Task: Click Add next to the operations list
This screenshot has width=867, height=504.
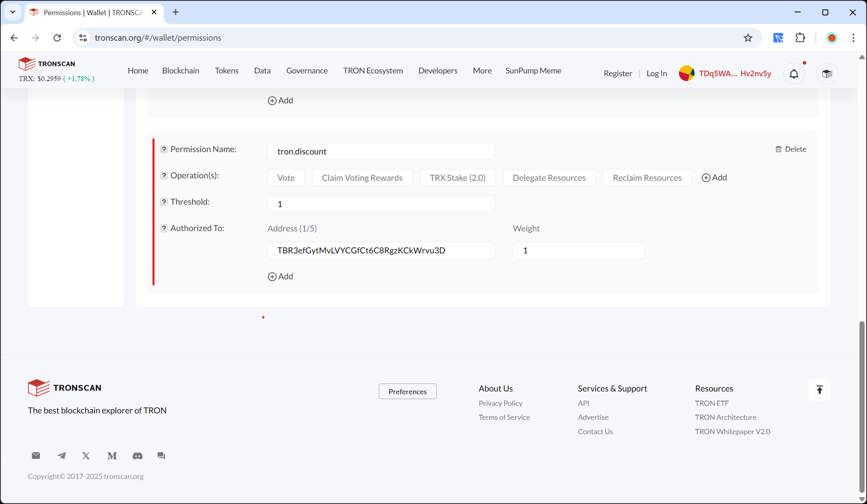Action: point(715,178)
